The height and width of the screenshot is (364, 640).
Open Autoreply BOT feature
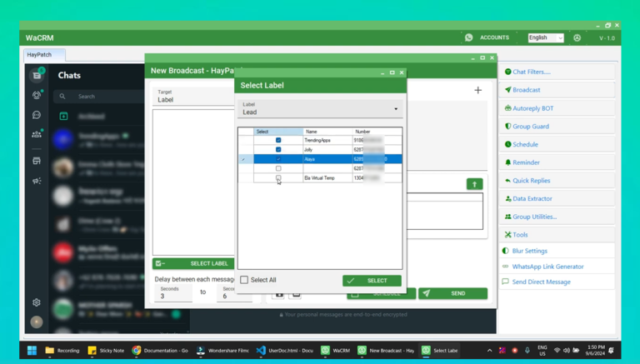tap(532, 108)
